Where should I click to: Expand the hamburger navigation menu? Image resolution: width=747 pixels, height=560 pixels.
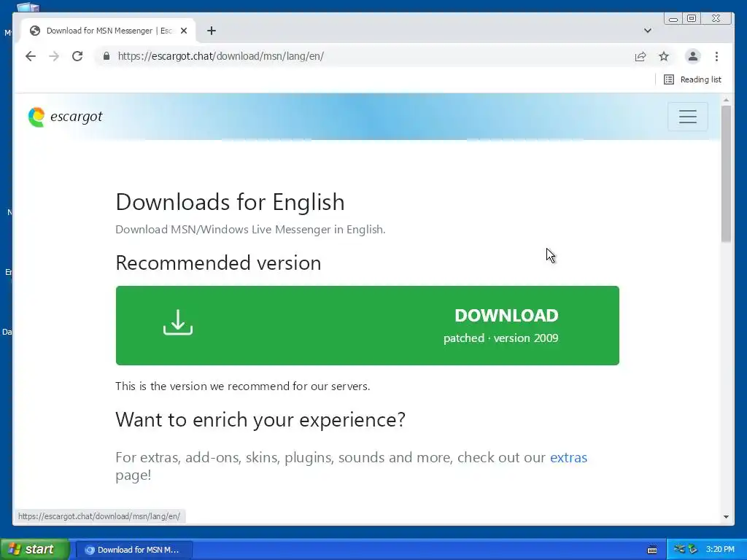687,117
